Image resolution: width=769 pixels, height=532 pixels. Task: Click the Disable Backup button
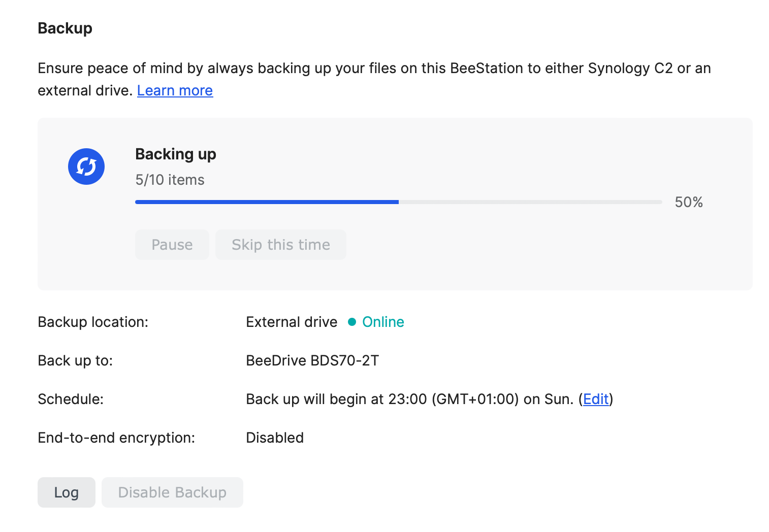[172, 492]
